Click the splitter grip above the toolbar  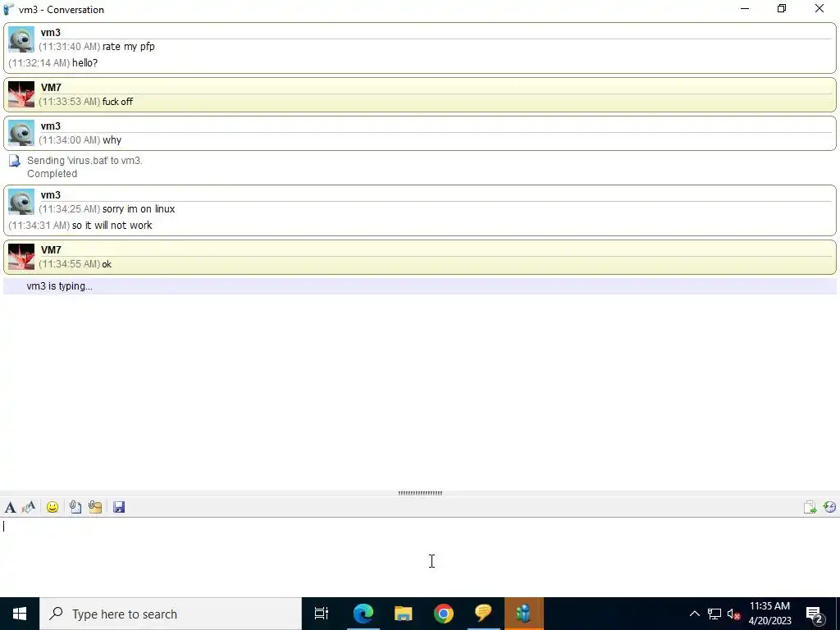point(420,493)
